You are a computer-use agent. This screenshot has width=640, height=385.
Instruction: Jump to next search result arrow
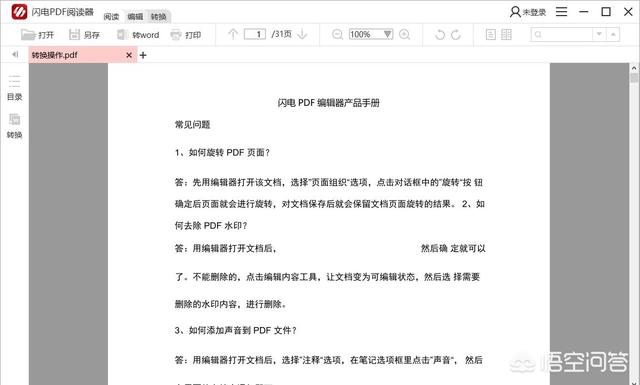599,34
